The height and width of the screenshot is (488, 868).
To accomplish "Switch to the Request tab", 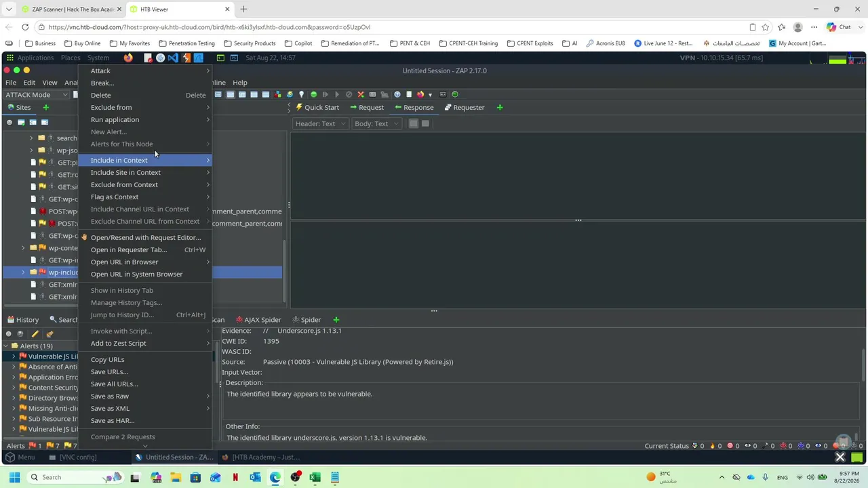I will 367,107.
